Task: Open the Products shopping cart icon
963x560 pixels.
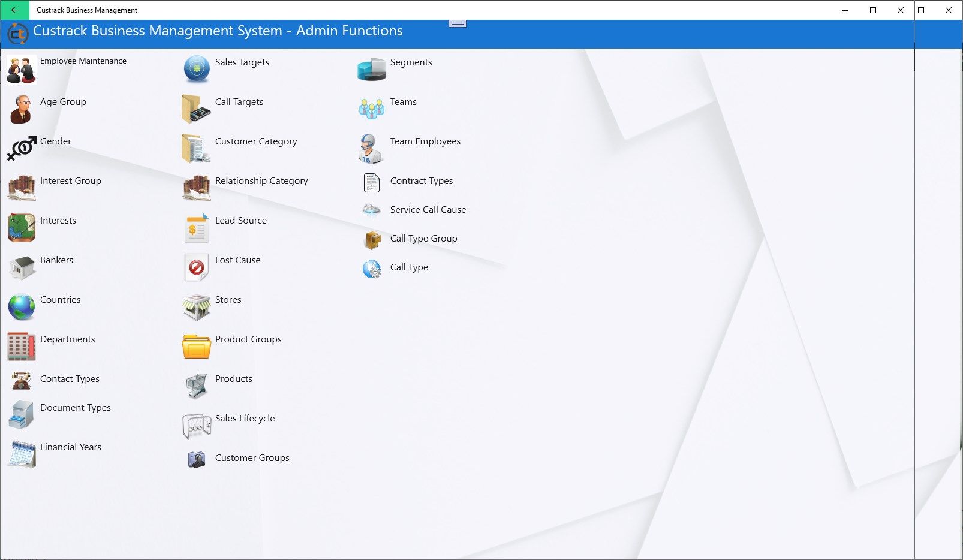Action: pos(197,386)
